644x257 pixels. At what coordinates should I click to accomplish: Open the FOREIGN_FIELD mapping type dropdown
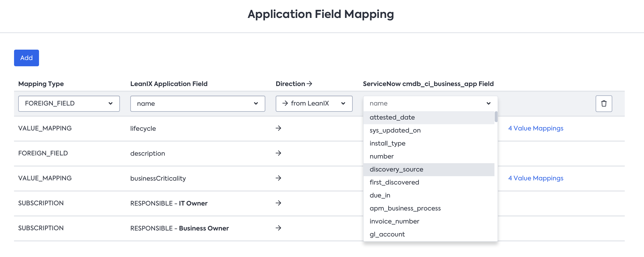pos(69,103)
